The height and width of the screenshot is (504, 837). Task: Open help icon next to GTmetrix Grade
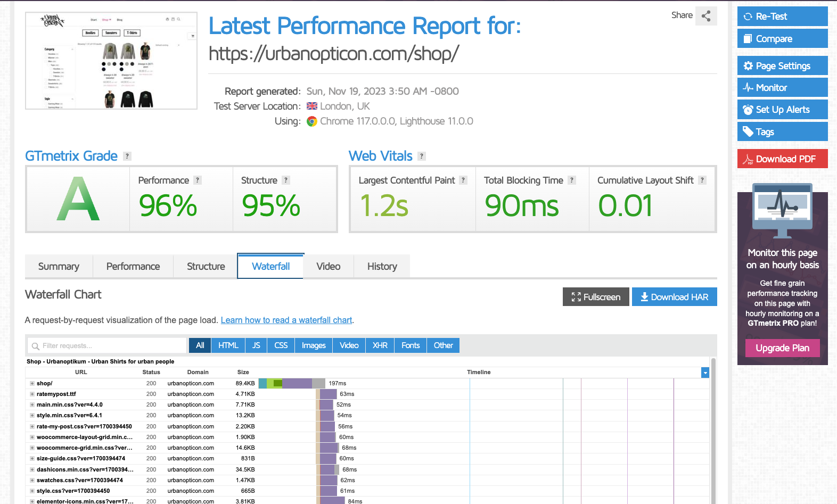(x=127, y=156)
